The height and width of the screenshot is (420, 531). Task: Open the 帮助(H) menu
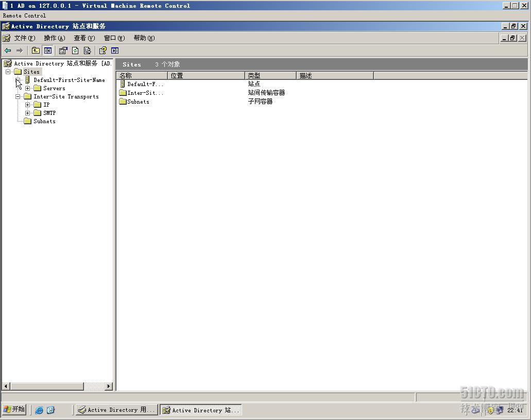pos(144,38)
